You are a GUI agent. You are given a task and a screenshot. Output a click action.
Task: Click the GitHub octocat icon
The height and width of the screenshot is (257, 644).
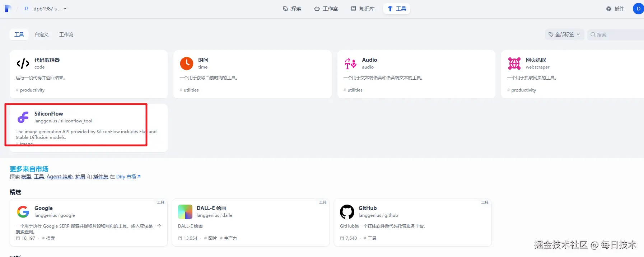pyautogui.click(x=347, y=212)
